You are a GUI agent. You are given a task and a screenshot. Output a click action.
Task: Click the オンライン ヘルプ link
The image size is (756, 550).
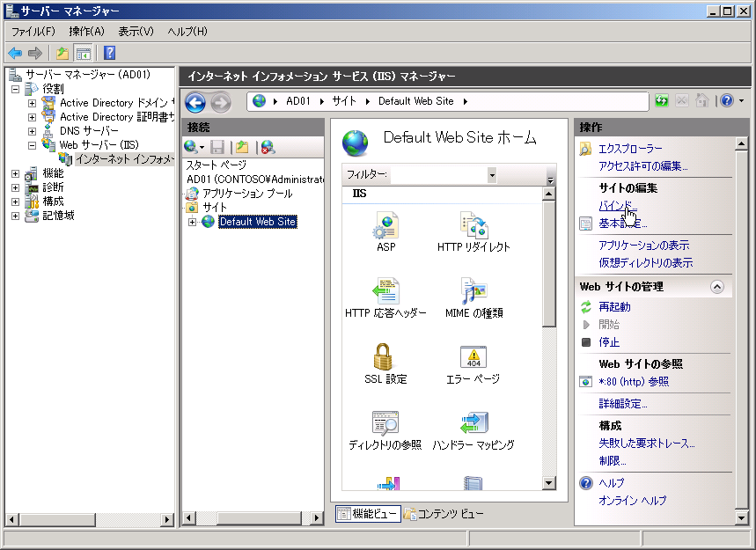(632, 501)
